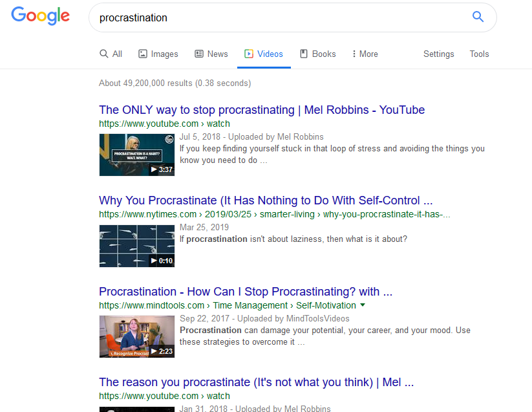Click the MindTools video thumbnail
Viewport: 532px width, 412px height.
point(137,337)
